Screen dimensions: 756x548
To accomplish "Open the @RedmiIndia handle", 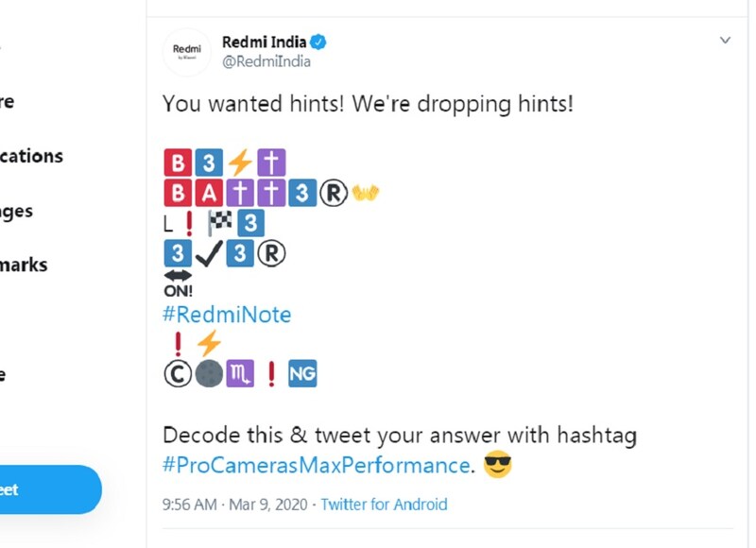I will click(x=266, y=62).
